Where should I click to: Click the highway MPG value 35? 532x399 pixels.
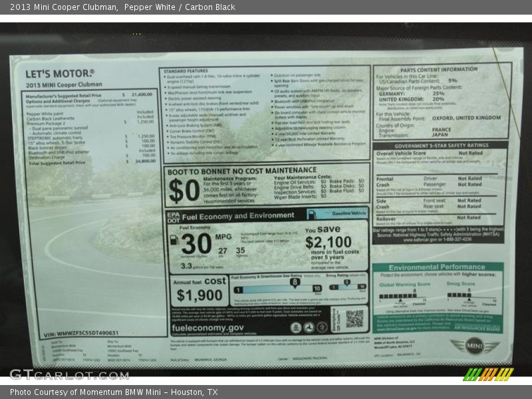tap(240, 251)
